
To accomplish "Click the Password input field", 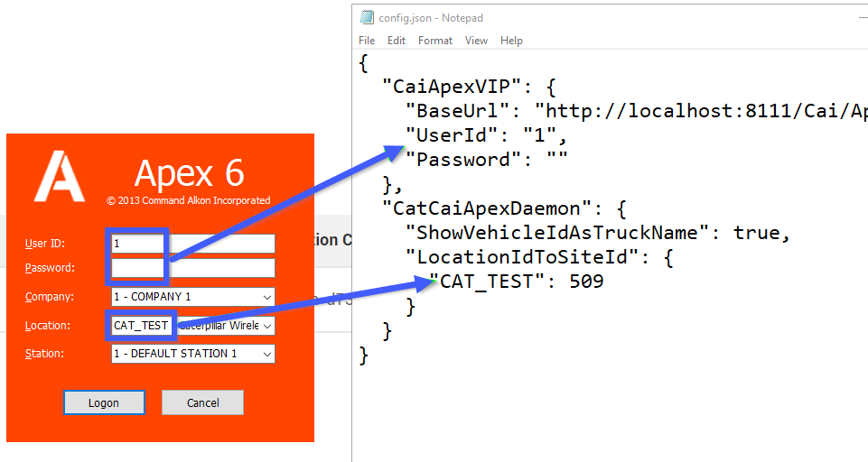I will tap(193, 268).
